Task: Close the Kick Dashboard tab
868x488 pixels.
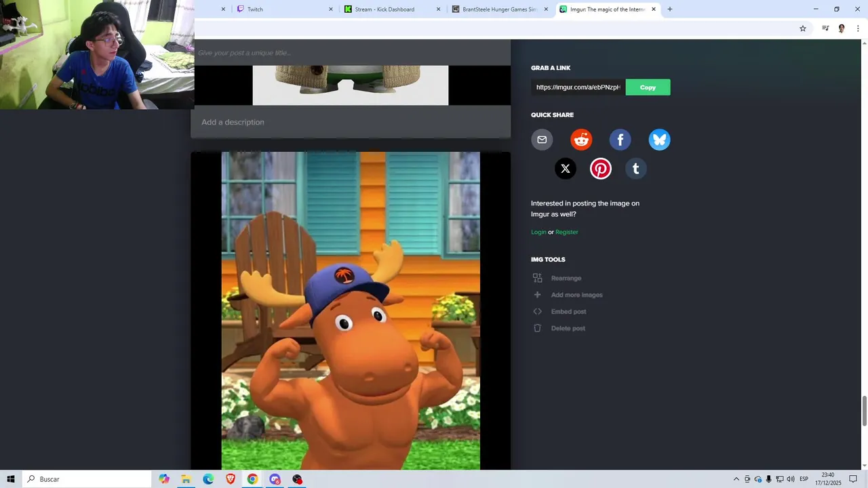Action: 439,9
